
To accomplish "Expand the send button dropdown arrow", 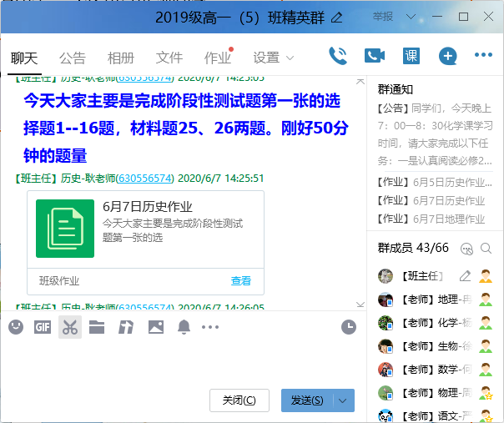I will 344,400.
